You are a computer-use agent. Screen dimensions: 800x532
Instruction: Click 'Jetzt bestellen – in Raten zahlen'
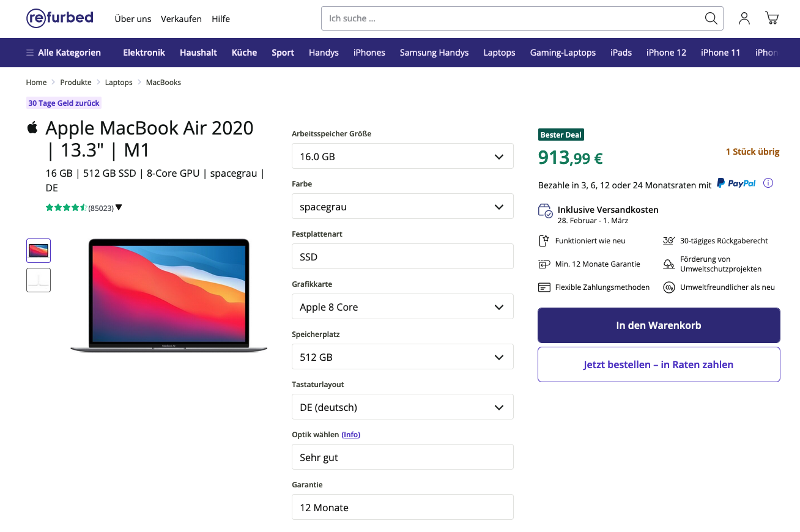coord(659,364)
